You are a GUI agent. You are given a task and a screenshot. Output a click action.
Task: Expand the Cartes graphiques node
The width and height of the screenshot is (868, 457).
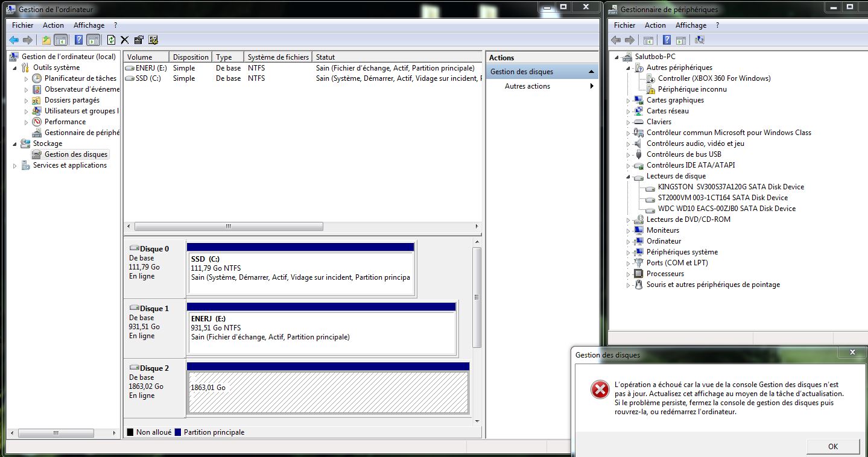click(x=627, y=100)
